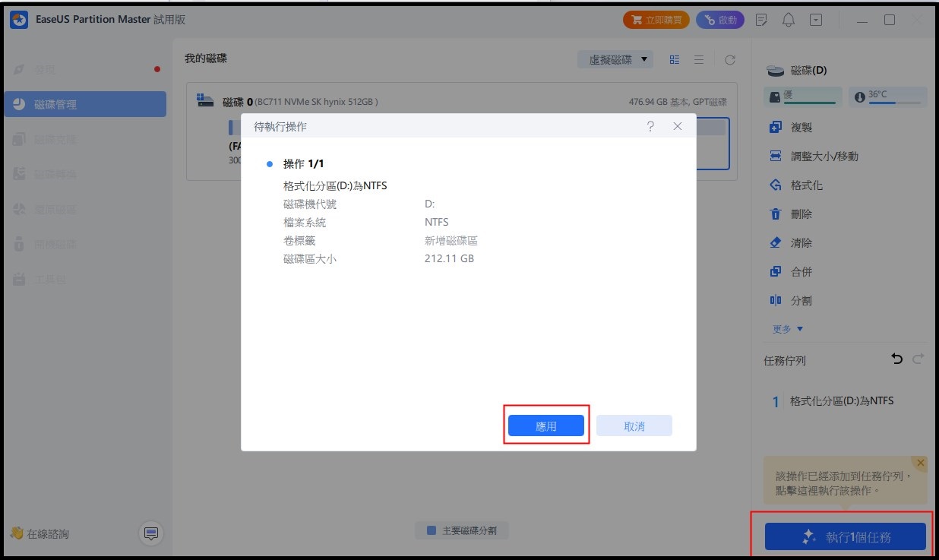The image size is (939, 560).
Task: Click the 主要磁碟分割 legend item
Action: tap(462, 530)
